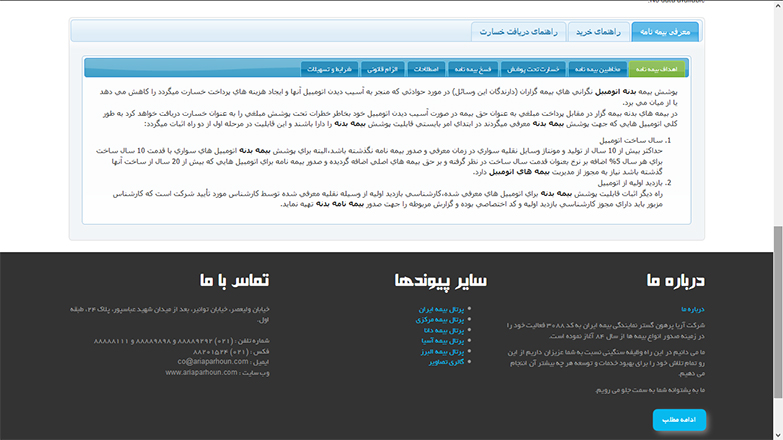
Task: Follow the پرتال بیمه البرز link
Action: coord(442,352)
